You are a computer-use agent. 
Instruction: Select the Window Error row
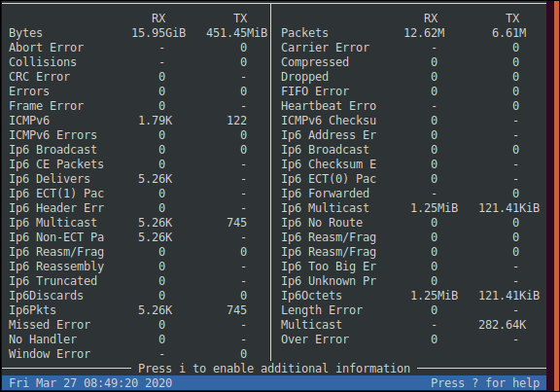tap(128, 354)
